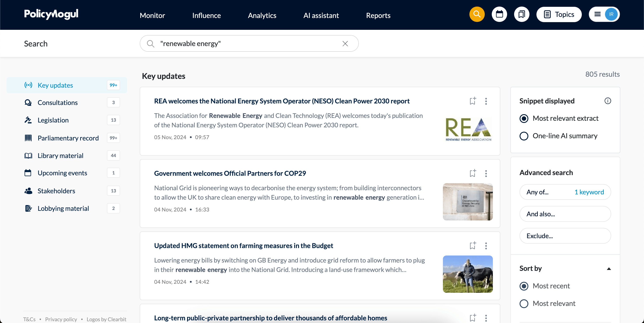
Task: Switch to Parliamentary record category
Action: (68, 138)
